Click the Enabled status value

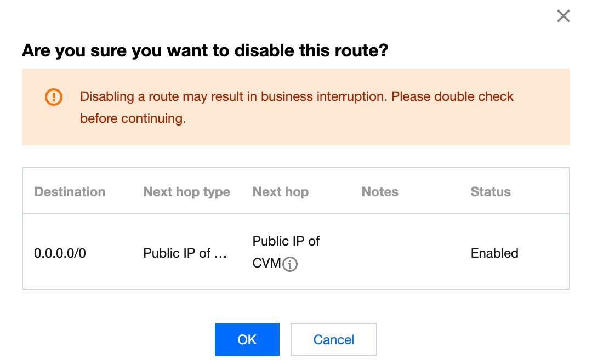point(494,253)
